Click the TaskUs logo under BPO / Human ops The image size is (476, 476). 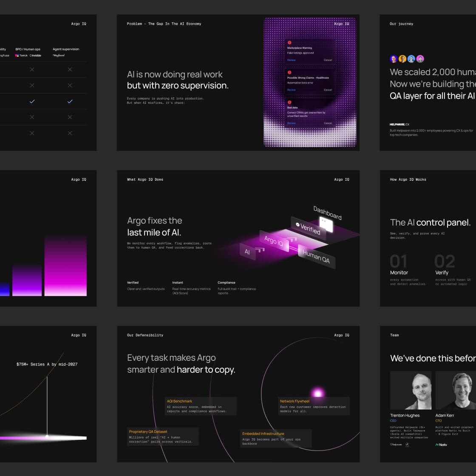pyautogui.click(x=21, y=56)
